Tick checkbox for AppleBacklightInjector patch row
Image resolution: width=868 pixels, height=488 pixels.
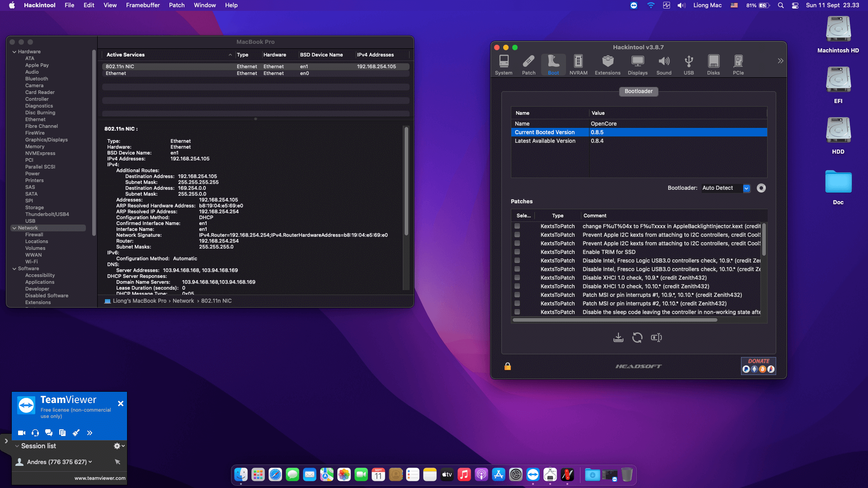[517, 226]
